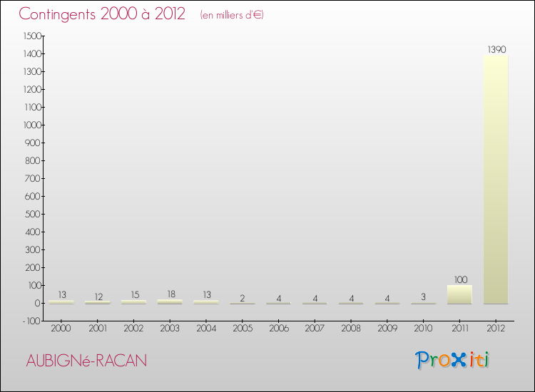Click the 2006 x-axis label

pyautogui.click(x=279, y=329)
